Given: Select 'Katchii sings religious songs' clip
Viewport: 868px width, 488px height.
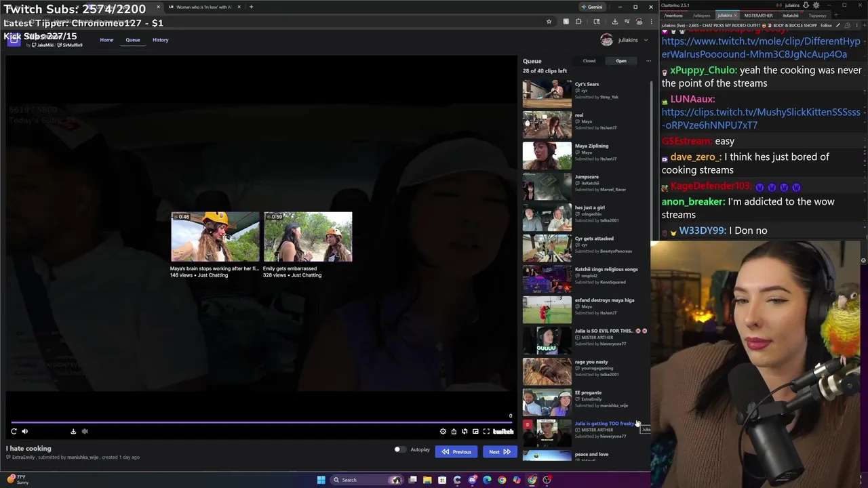Looking at the screenshot, I should tap(547, 279).
